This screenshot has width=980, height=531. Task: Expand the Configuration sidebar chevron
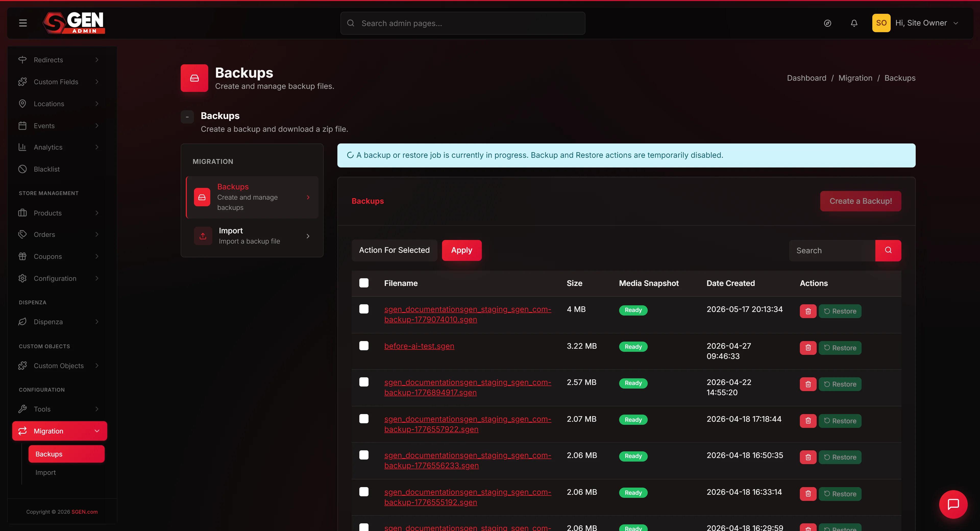(x=97, y=278)
